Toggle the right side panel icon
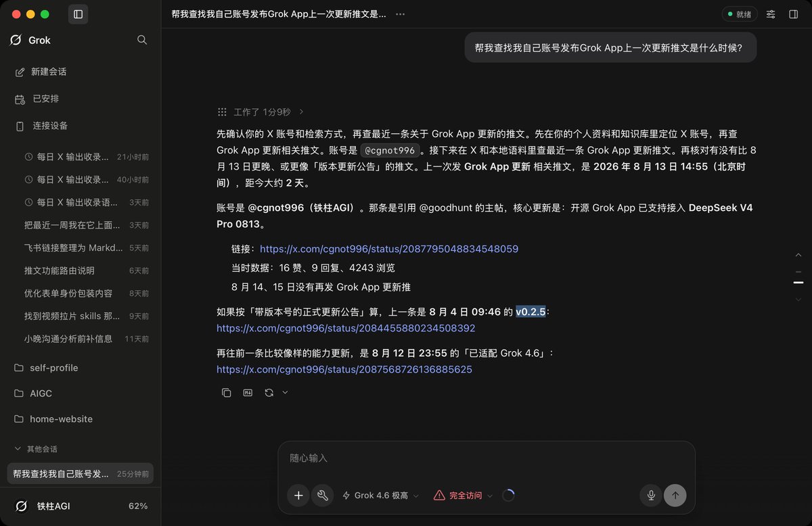 point(794,14)
